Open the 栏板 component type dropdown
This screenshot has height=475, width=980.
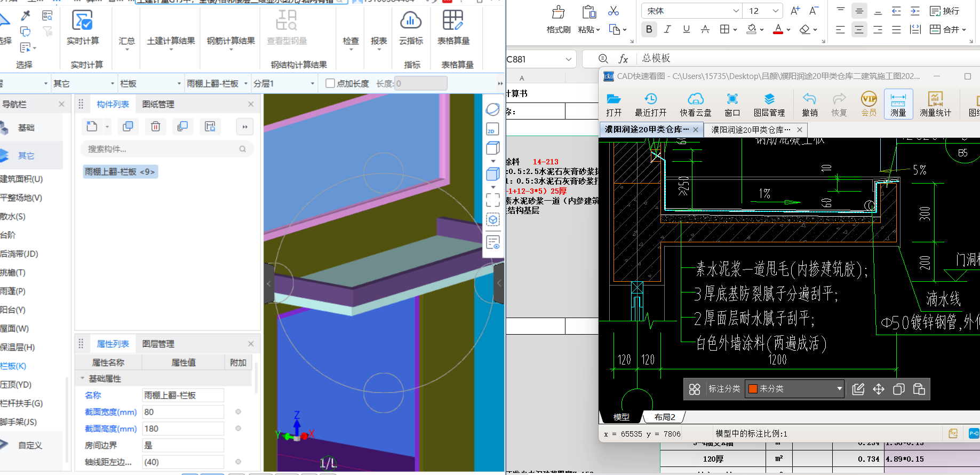tap(179, 83)
